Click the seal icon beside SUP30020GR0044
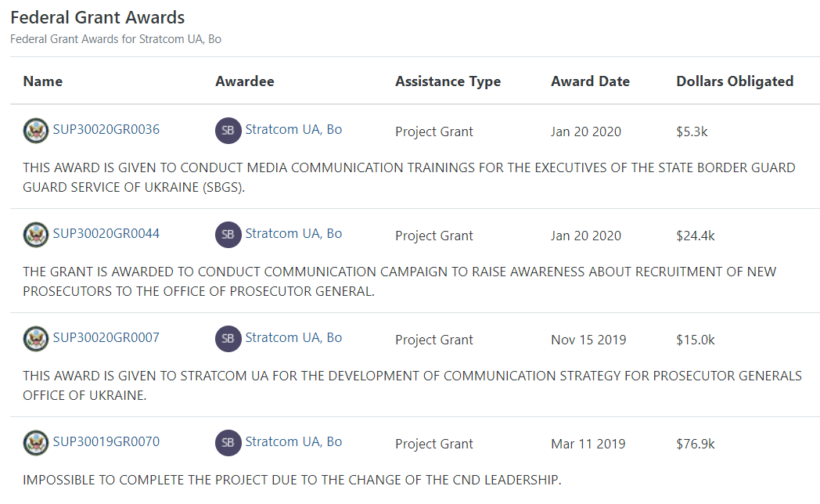Image resolution: width=820 pixels, height=504 pixels. pyautogui.click(x=36, y=235)
